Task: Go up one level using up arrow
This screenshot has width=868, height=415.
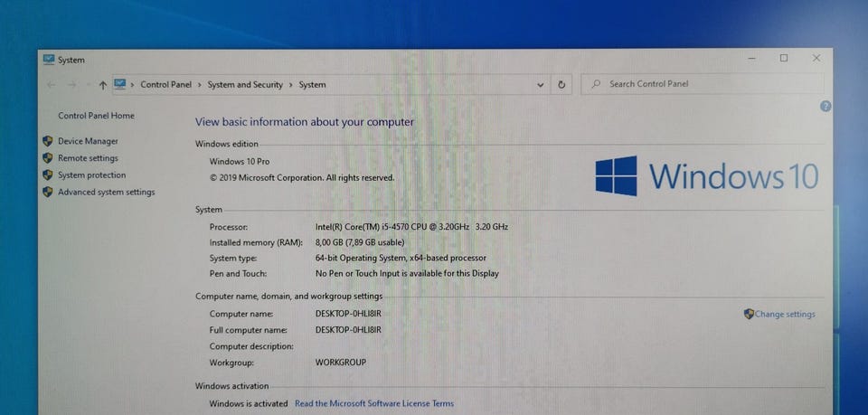Action: (102, 85)
